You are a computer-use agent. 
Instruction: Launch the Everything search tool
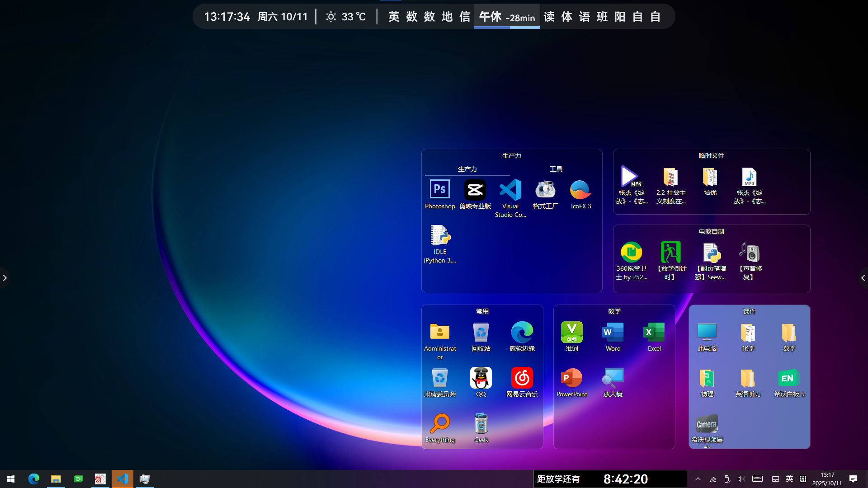439,424
